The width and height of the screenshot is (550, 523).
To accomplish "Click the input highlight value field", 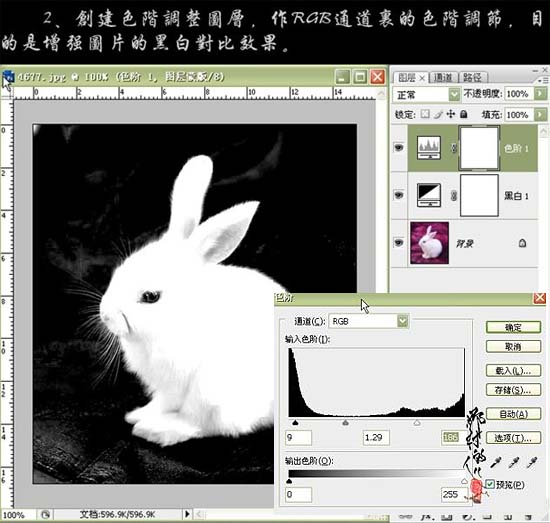I will 454,437.
